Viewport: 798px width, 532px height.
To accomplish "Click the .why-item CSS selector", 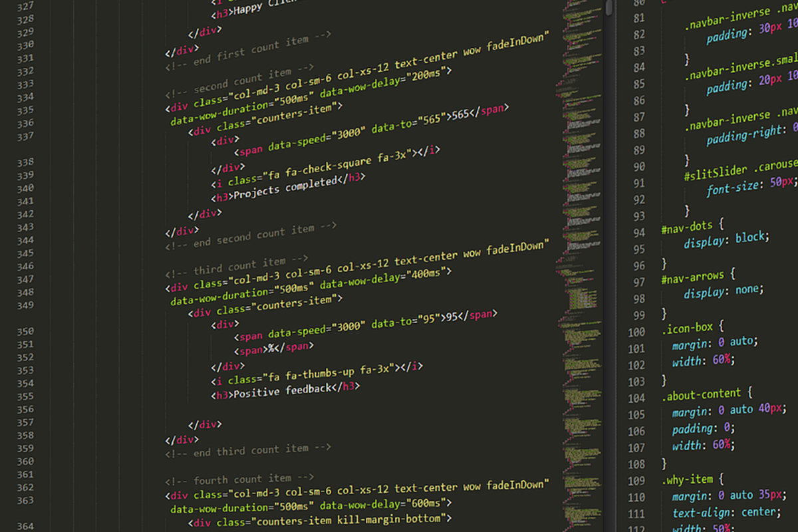I will tap(687, 479).
